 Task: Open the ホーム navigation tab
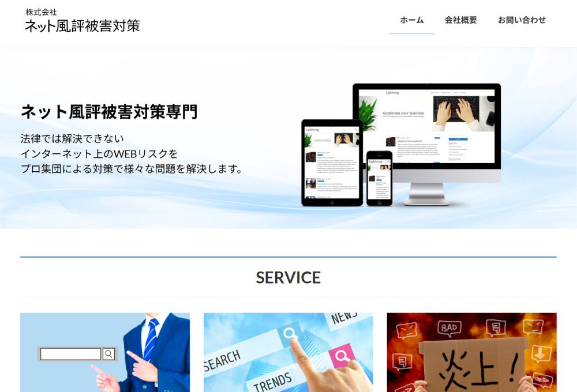[x=411, y=20]
